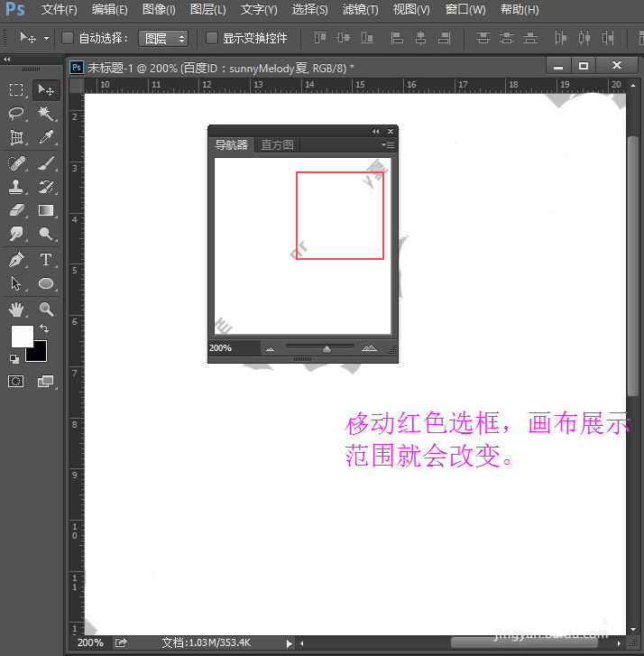644x656 pixels.
Task: Enable the 自动选择 checkbox
Action: pos(68,38)
